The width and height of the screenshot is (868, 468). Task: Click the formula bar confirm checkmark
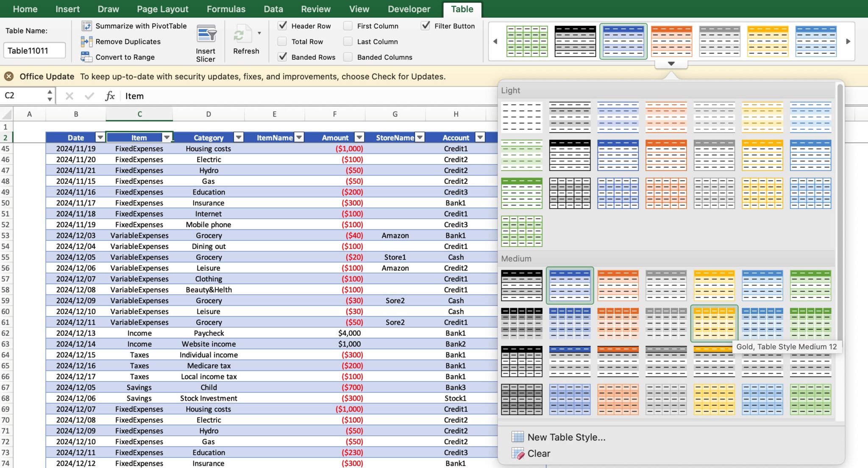tap(89, 96)
